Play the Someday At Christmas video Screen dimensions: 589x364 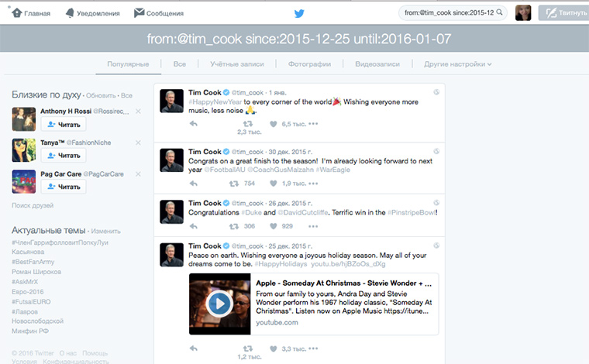219,304
